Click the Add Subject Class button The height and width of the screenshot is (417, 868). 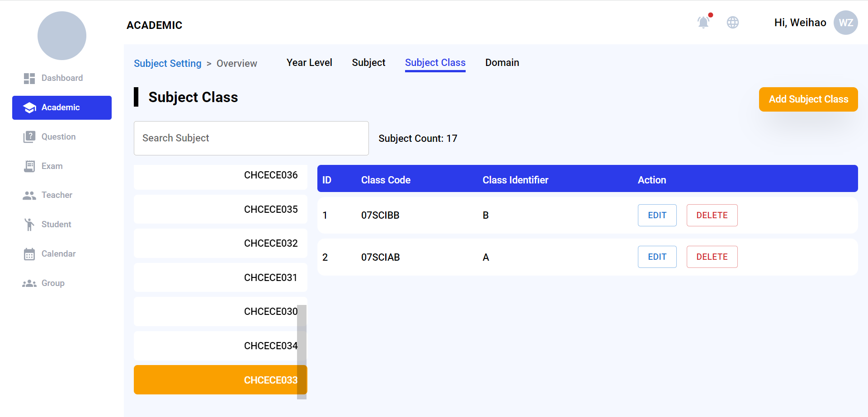point(808,99)
